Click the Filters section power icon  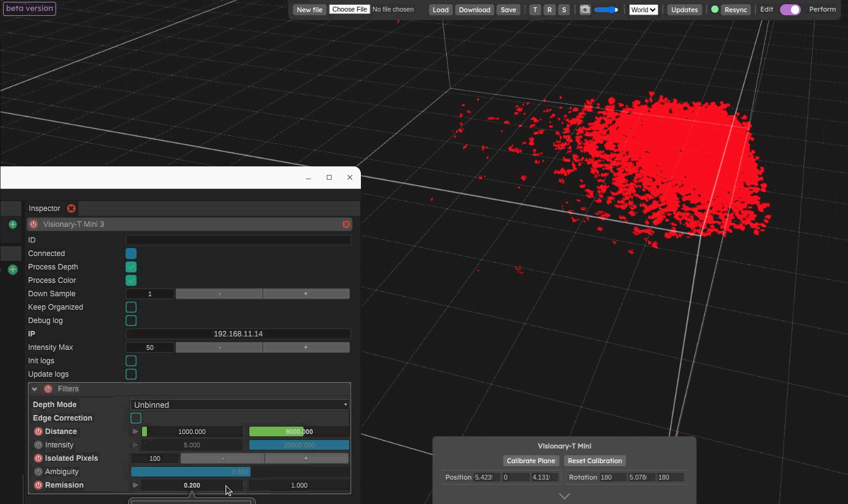[x=48, y=389]
